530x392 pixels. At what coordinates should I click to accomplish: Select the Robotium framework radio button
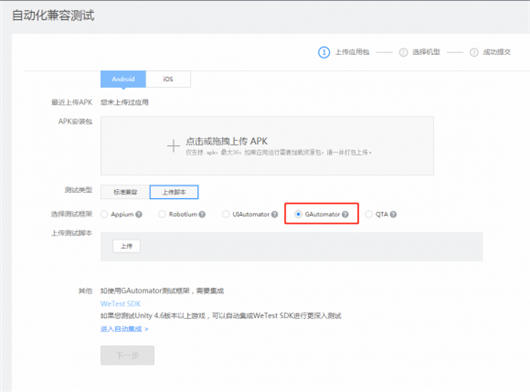point(162,214)
